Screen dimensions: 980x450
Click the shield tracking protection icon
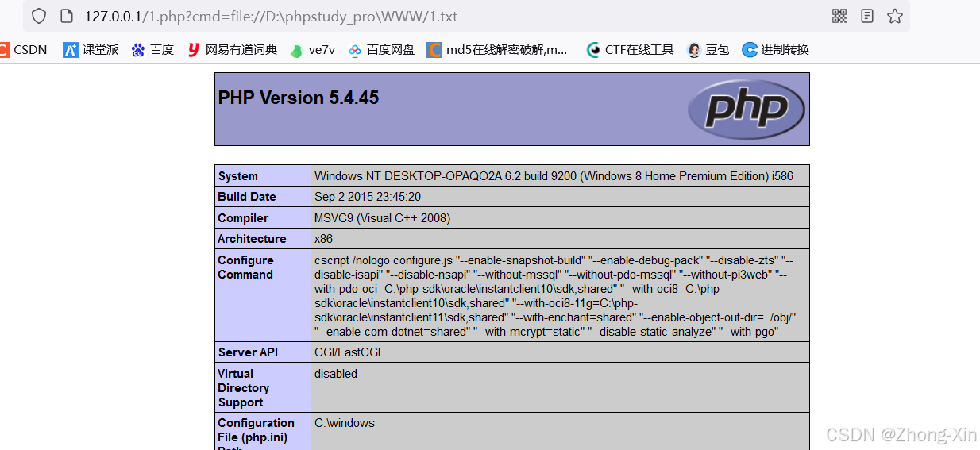click(39, 16)
